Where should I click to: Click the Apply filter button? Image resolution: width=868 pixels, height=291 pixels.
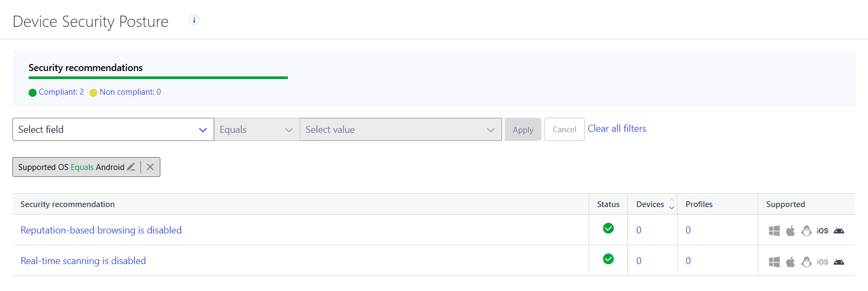pos(523,130)
